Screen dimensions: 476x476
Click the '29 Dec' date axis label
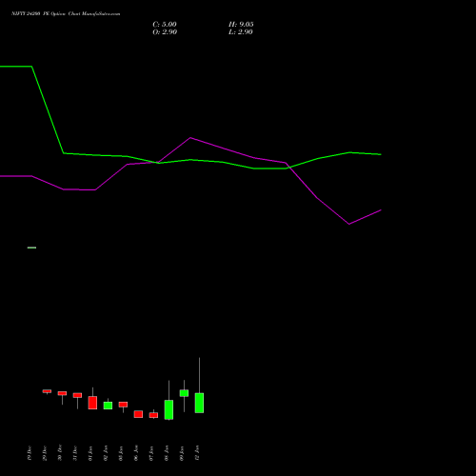pos(45,453)
